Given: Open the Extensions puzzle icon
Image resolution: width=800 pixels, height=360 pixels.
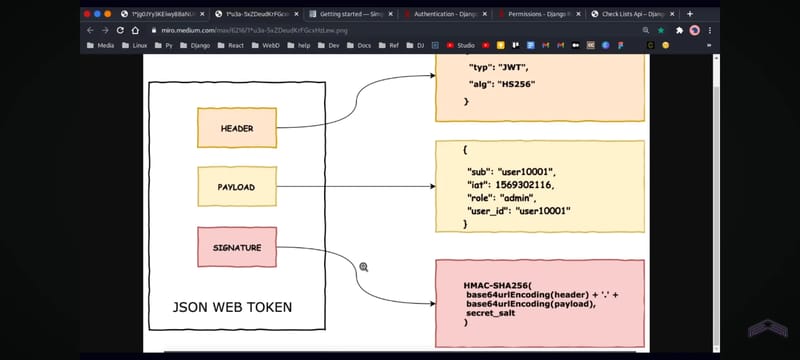Looking at the screenshot, I should coord(680,31).
